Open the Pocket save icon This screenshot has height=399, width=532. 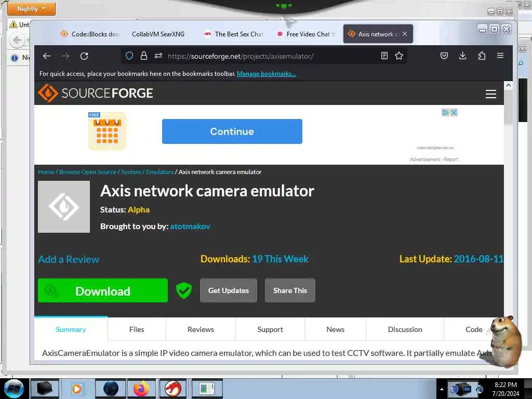444,56
